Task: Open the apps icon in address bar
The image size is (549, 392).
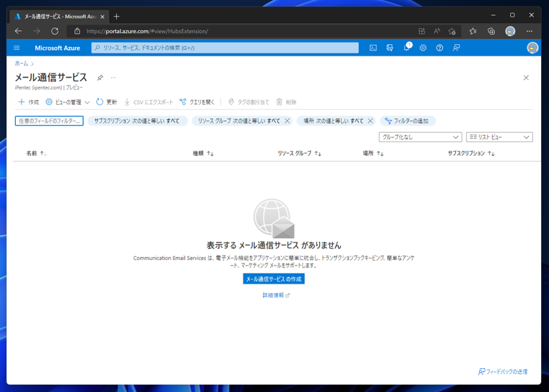Action: coord(422,31)
